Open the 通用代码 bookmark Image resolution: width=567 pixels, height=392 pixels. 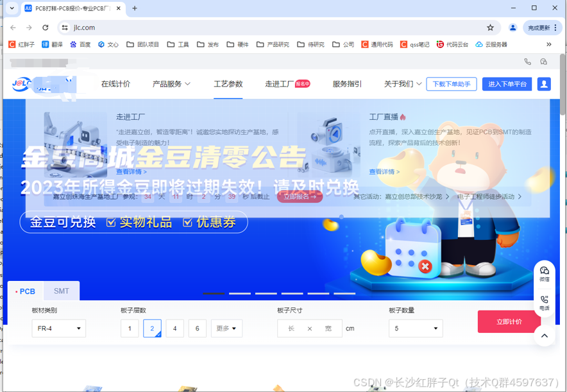[377, 44]
